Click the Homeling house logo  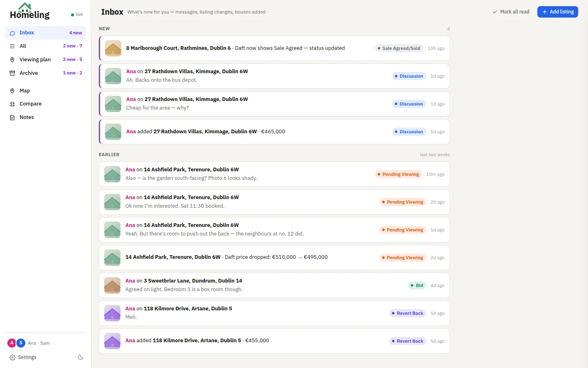25,8
